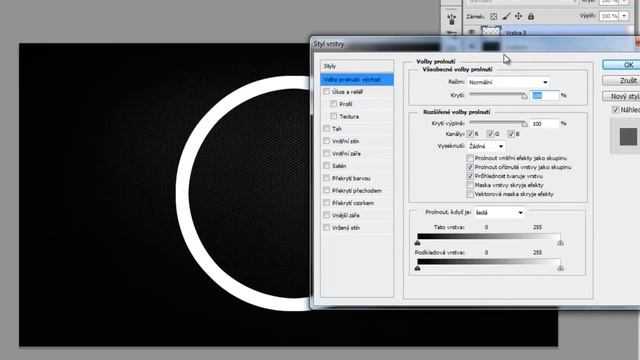Image resolution: width=640 pixels, height=360 pixels.
Task: Click the Vrstva 5 layer thumbnail
Action: coord(491,31)
